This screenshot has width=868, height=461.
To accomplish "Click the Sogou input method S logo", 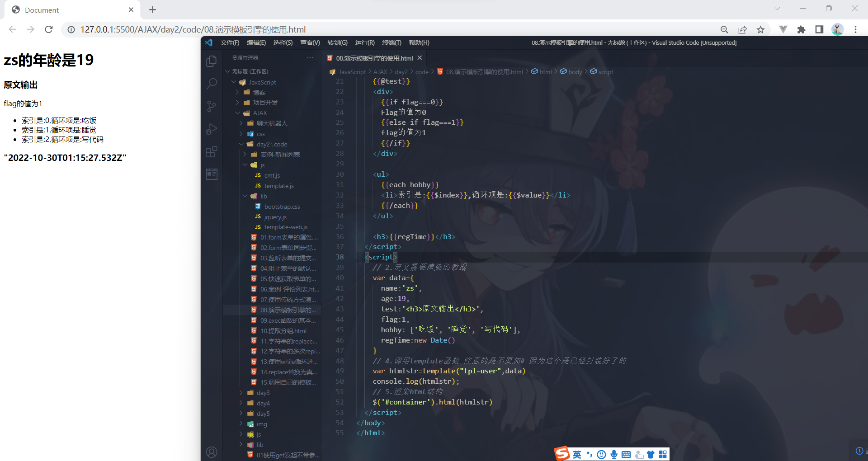I will click(x=562, y=453).
